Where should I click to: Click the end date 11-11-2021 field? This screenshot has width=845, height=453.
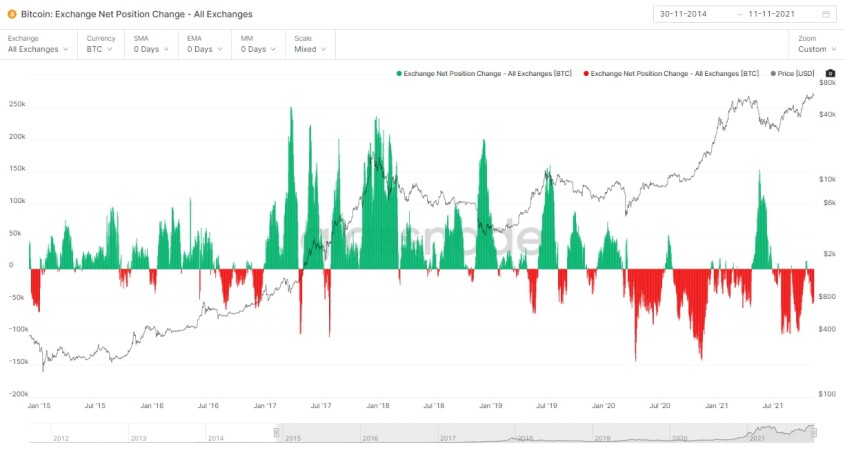[771, 14]
